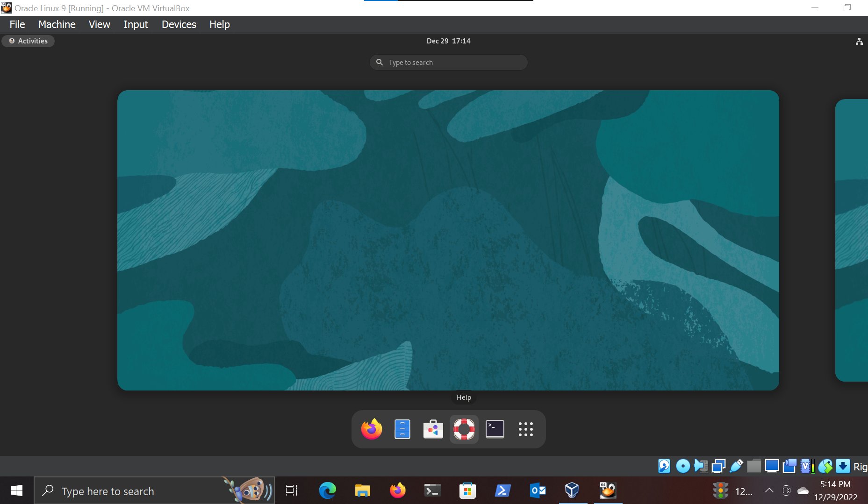
Task: Click the VirtualBox hard disk activity icon
Action: [664, 466]
